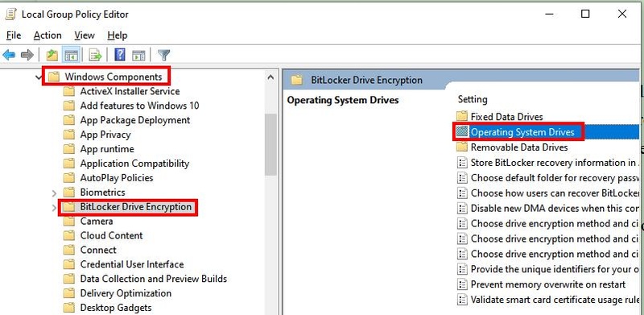The width and height of the screenshot is (644, 315).
Task: Collapse the Windows Components tree node
Action: coord(39,77)
